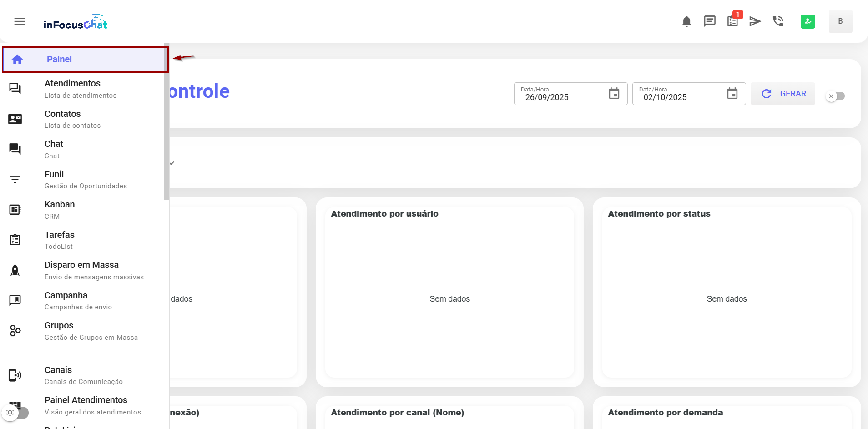This screenshot has width=868, height=429.
Task: Open the end date calendar picker
Action: click(732, 94)
